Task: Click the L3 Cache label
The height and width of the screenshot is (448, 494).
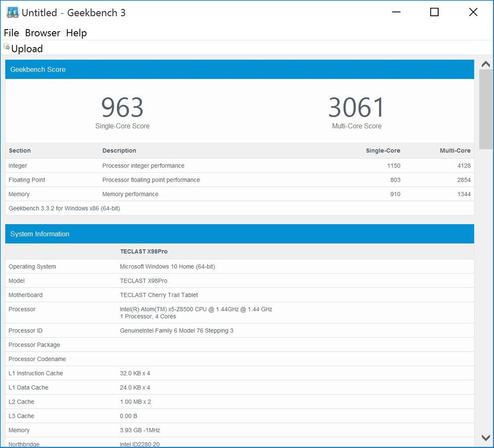Action: coord(21,416)
